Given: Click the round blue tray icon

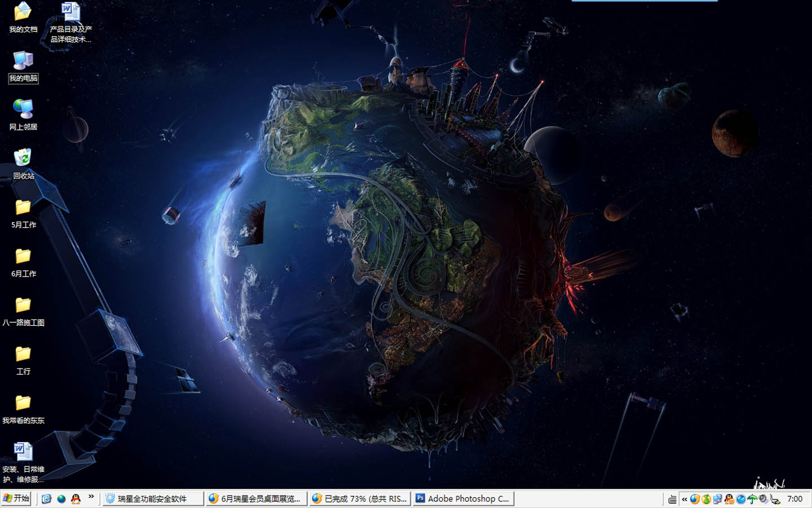Looking at the screenshot, I should tap(740, 499).
